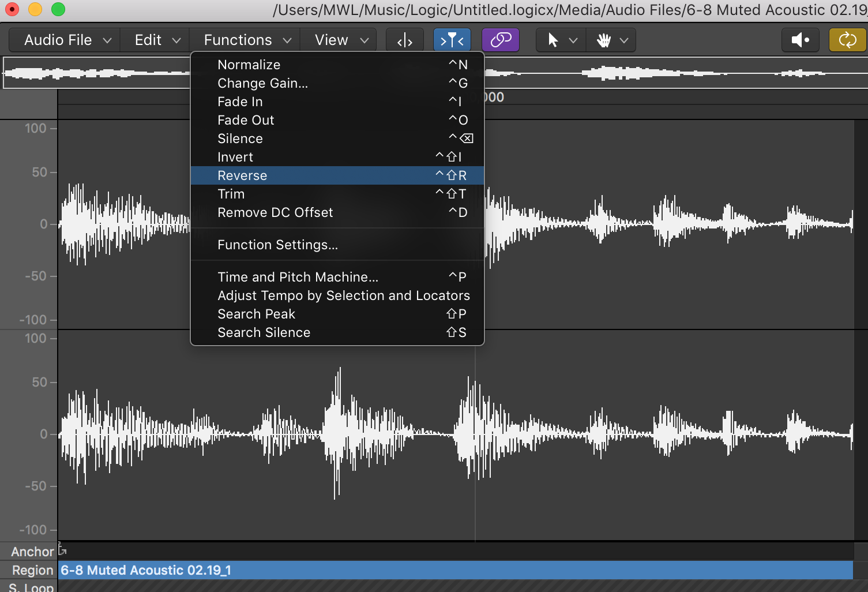
Task: Choose Search Peak
Action: coord(337,314)
